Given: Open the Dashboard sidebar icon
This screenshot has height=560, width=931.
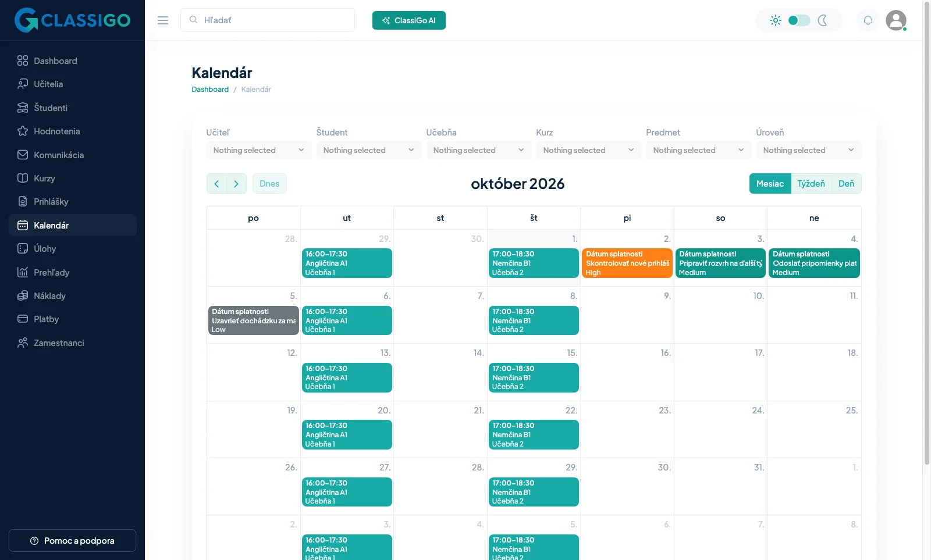Looking at the screenshot, I should (x=23, y=60).
